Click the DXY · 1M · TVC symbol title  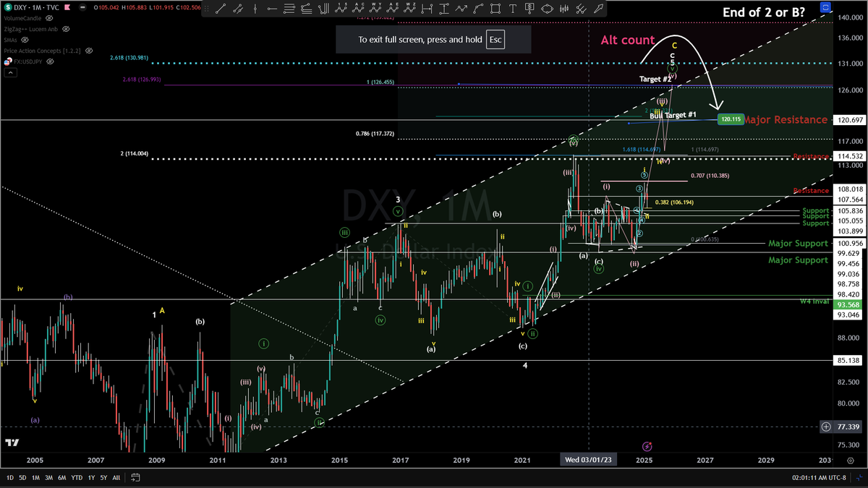[x=36, y=7]
